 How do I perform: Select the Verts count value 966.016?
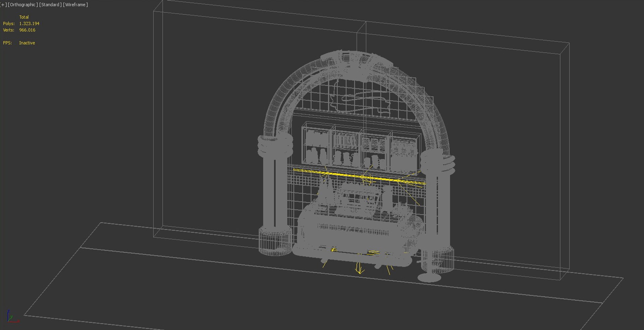(x=27, y=30)
